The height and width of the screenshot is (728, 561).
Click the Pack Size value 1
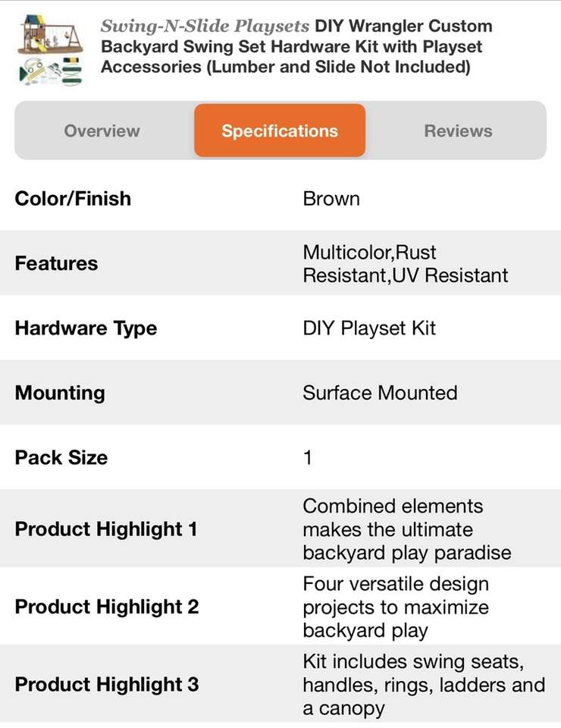(307, 457)
